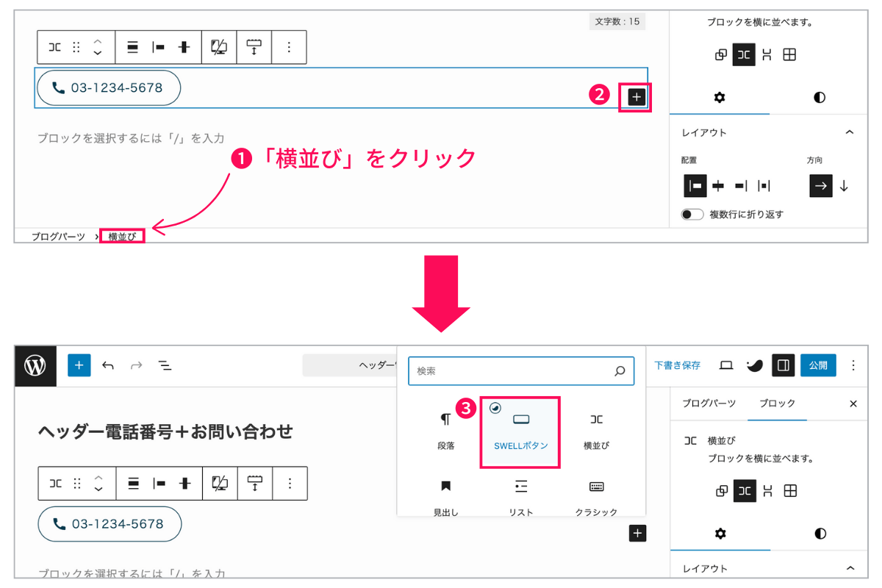Collapse レイアウト panel in upper sidebar

click(x=850, y=132)
